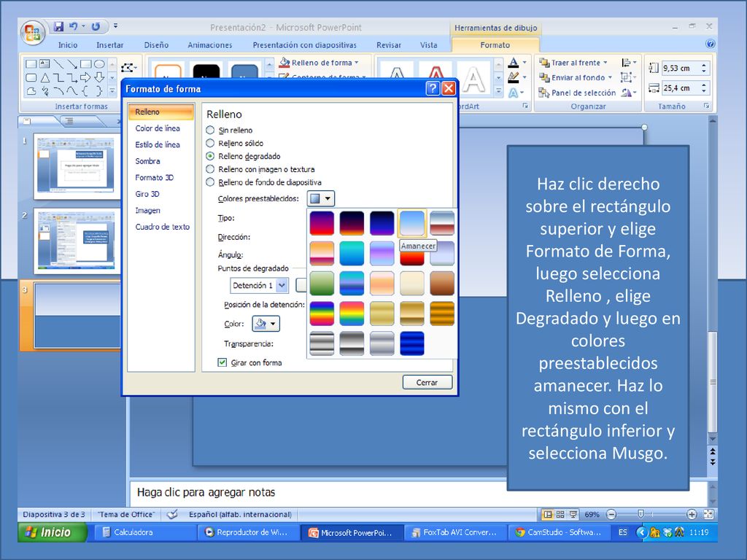This screenshot has height=560, width=747.
Task: Open the Tamaño dialog launcher
Action: 706,106
